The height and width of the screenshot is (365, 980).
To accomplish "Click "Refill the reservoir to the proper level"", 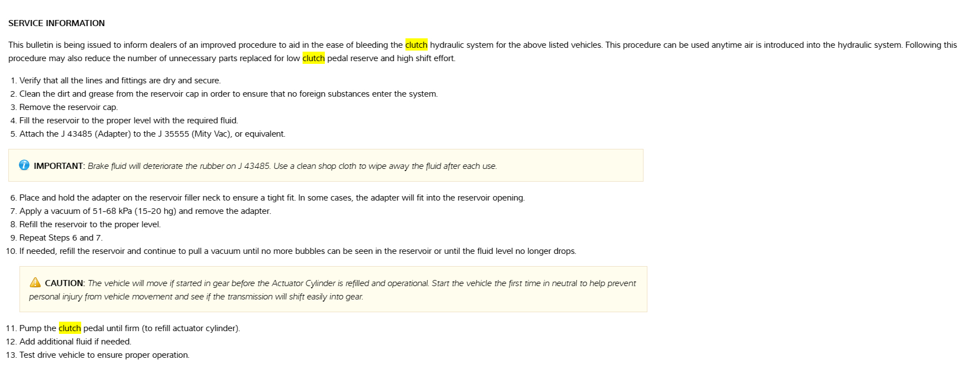I will point(90,224).
